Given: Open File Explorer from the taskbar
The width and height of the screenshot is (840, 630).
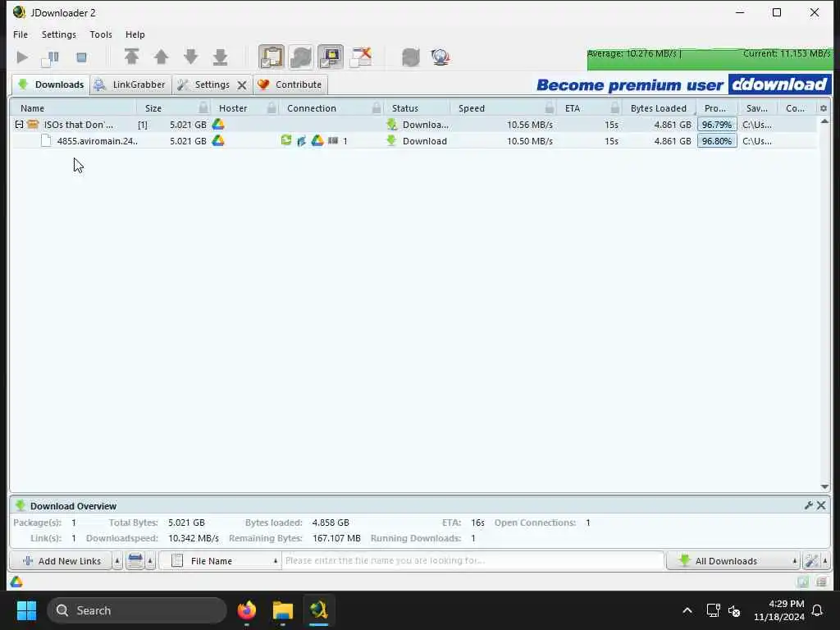Looking at the screenshot, I should 282,610.
